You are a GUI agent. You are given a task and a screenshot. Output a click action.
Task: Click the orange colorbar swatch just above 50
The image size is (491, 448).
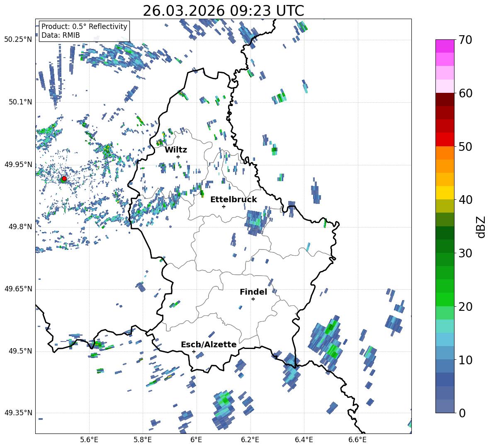(445, 153)
